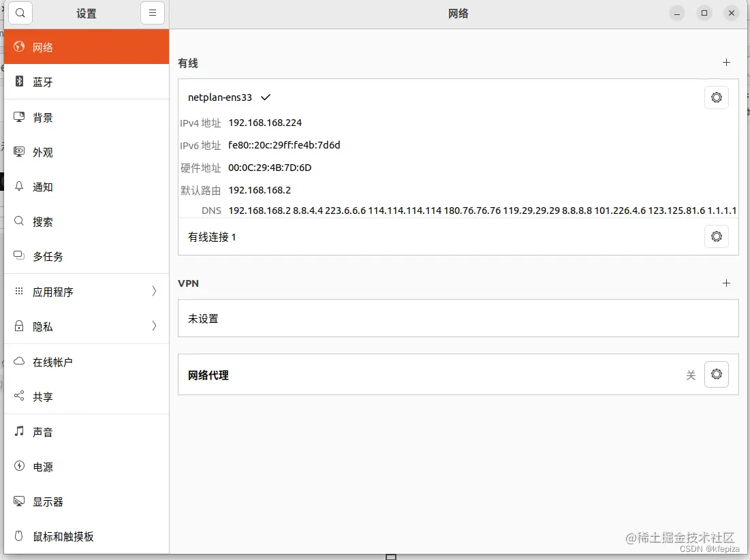The image size is (750, 560).
Task: Expand the Applications section chevron
Action: [x=154, y=291]
